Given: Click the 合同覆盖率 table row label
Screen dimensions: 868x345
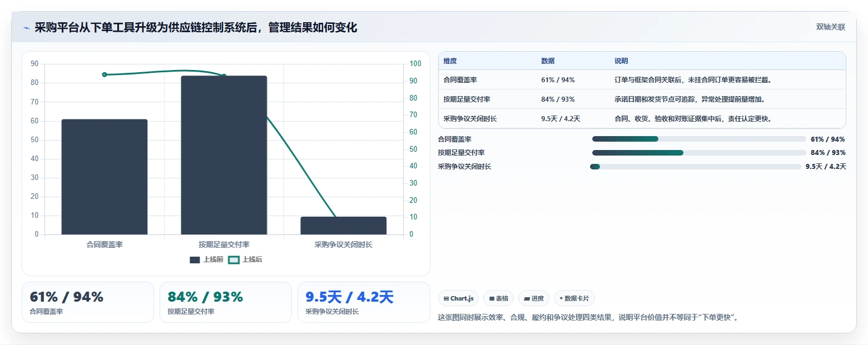Looking at the screenshot, I should 460,80.
